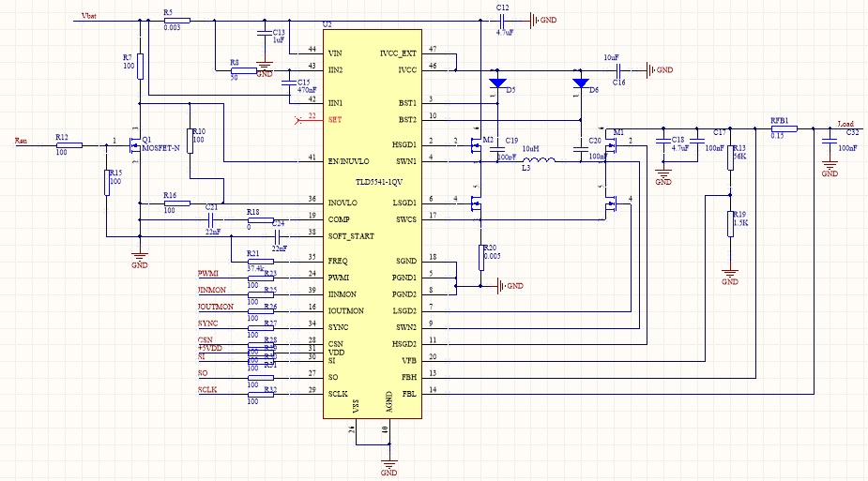Click the FREQ pin name
This screenshot has height=481, width=868.
pos(338,261)
